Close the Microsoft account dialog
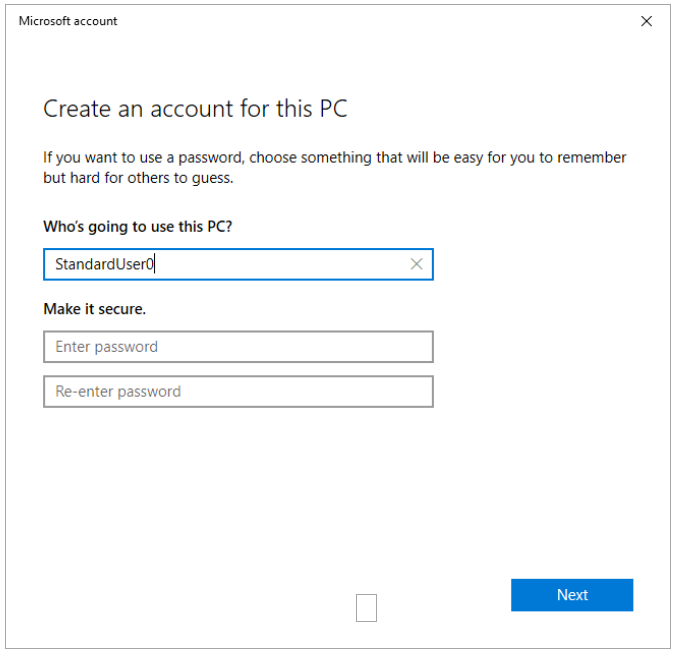Image resolution: width=676 pixels, height=653 pixels. coord(646,21)
